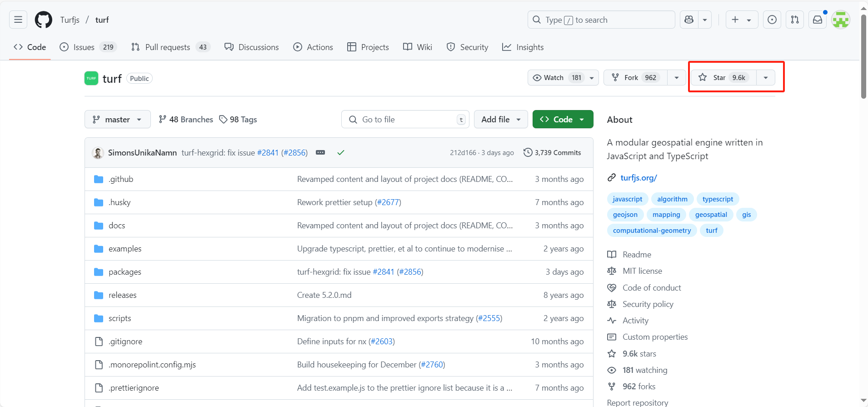Open pull requests shortcut icon in header
Viewport: 868px width, 407px height.
pos(795,20)
